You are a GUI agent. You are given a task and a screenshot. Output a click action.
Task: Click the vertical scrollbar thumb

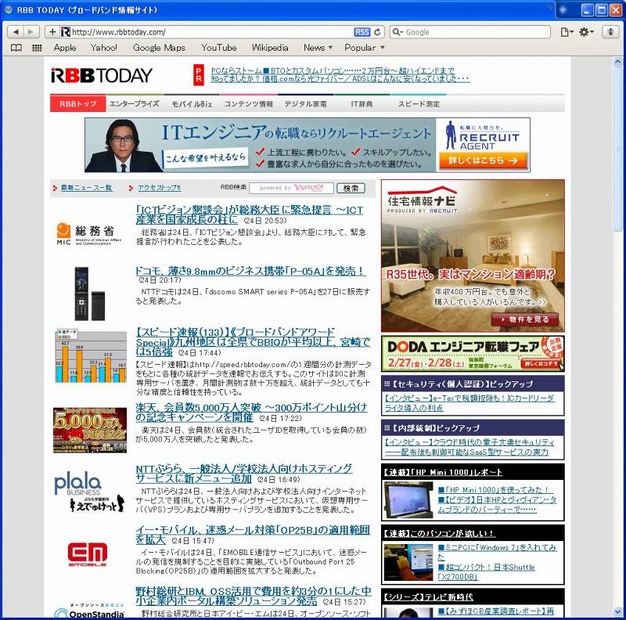coord(618,149)
